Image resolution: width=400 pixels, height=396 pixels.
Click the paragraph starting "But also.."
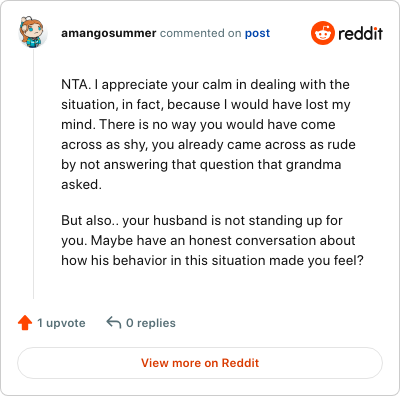click(x=212, y=240)
